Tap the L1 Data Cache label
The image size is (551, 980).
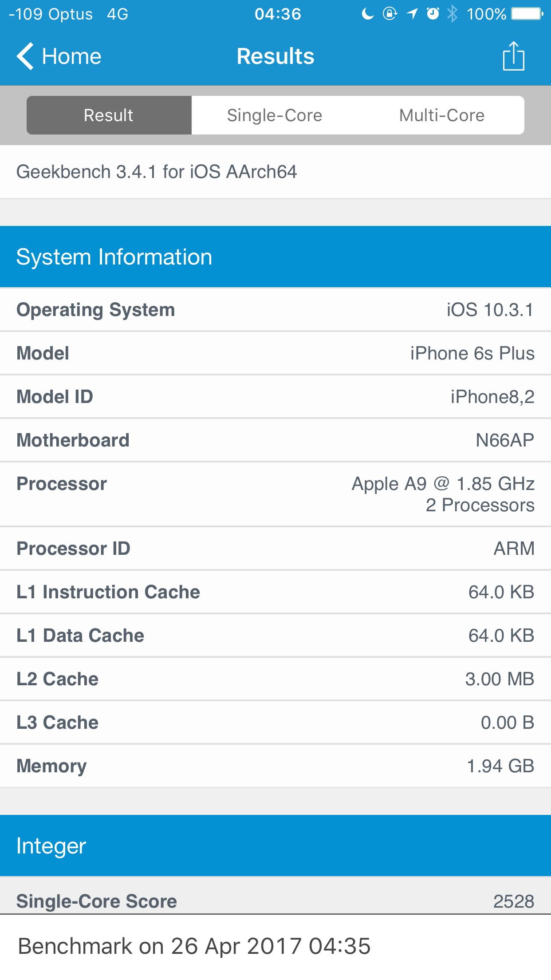[x=80, y=636]
